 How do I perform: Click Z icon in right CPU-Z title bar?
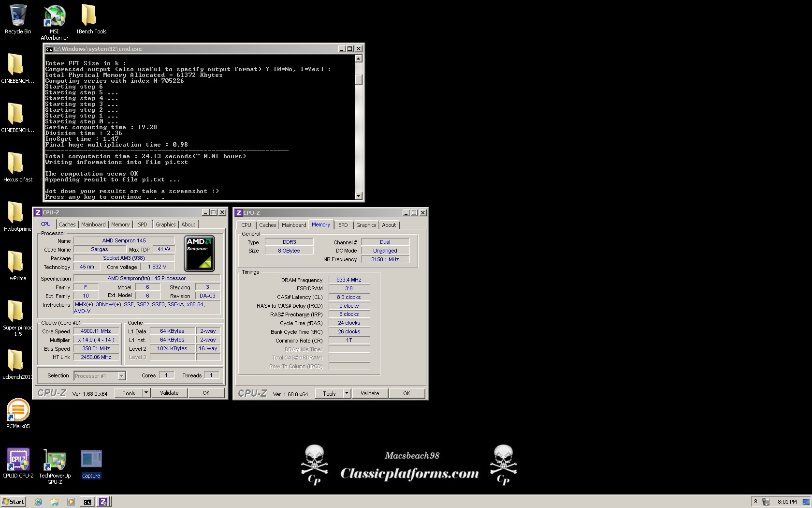[239, 213]
